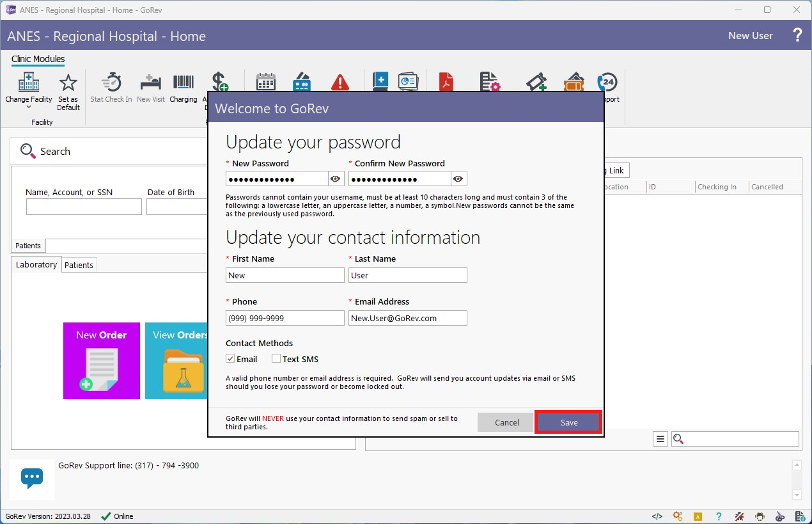Expand the Change Facility dropdown arrow
812x524 pixels.
pos(29,107)
